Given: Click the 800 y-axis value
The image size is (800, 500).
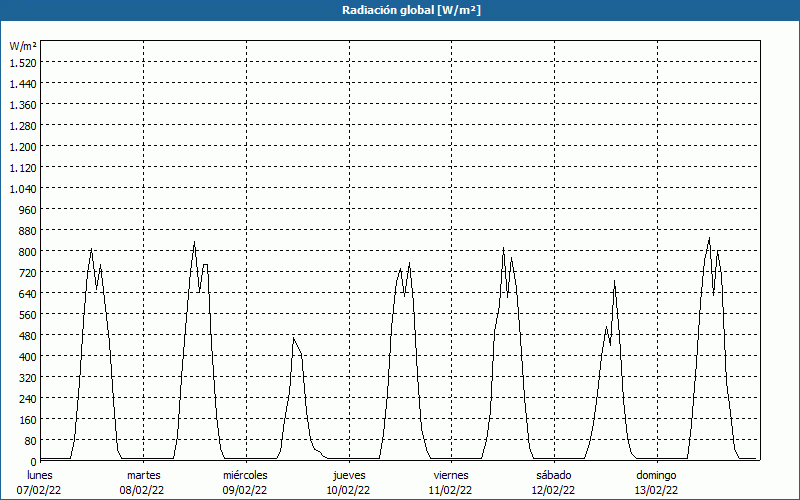Looking at the screenshot, I should (28, 252).
